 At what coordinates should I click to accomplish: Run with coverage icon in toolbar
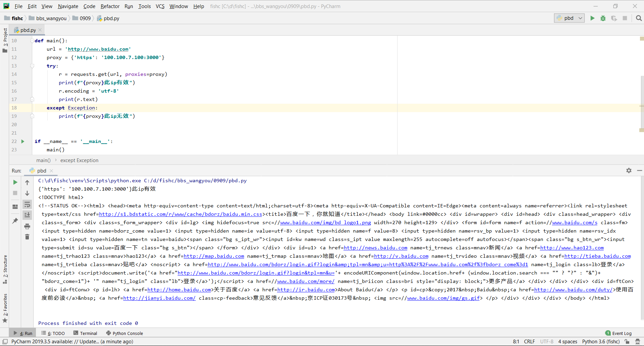614,18
